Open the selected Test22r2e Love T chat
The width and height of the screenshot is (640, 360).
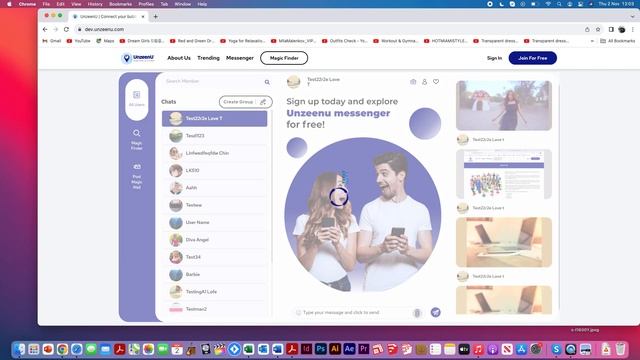pyautogui.click(x=215, y=118)
